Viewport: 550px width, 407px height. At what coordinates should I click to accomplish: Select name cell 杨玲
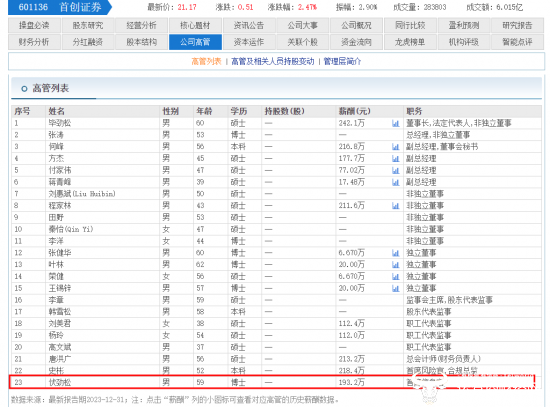(56, 335)
